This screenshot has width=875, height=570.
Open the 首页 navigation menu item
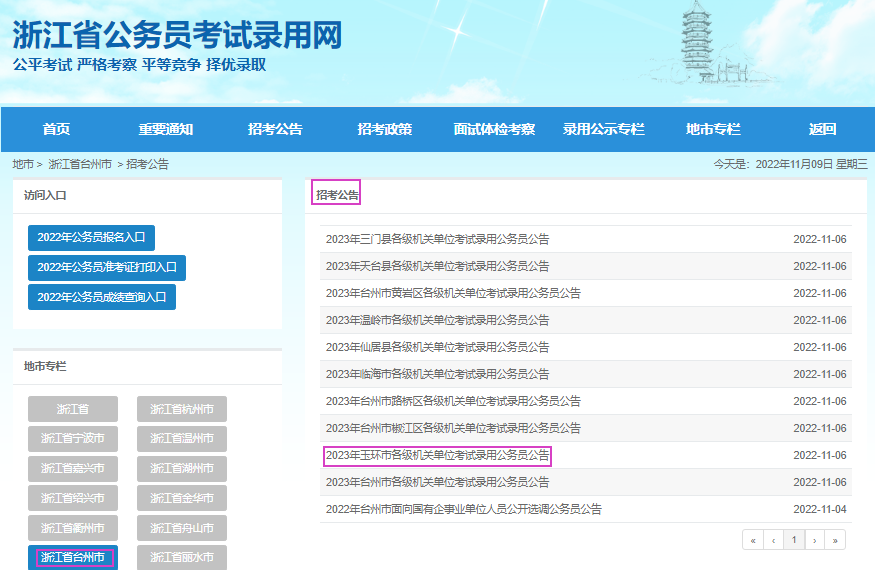click(56, 129)
